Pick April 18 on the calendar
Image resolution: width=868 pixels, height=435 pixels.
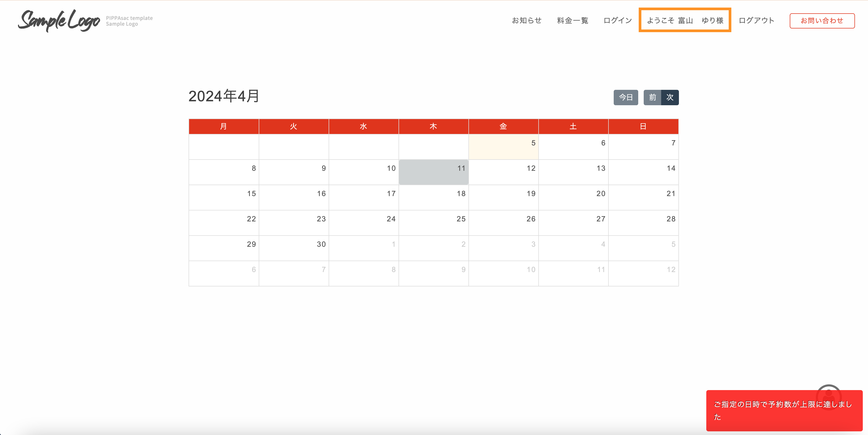[x=433, y=197]
